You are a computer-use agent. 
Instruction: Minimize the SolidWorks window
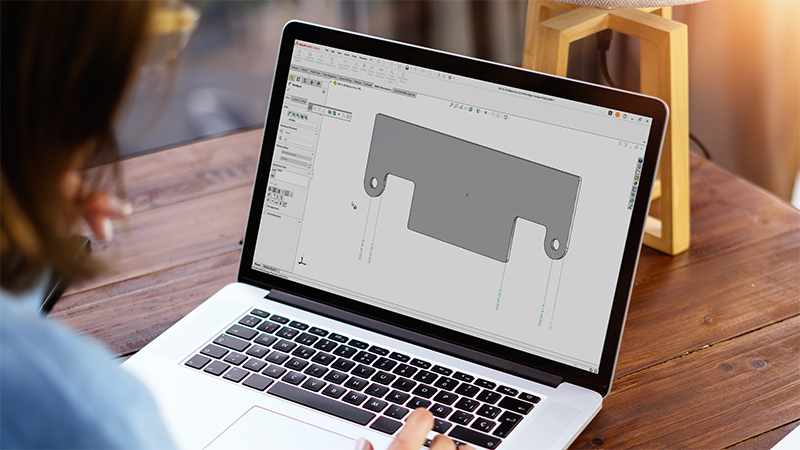tap(632, 119)
